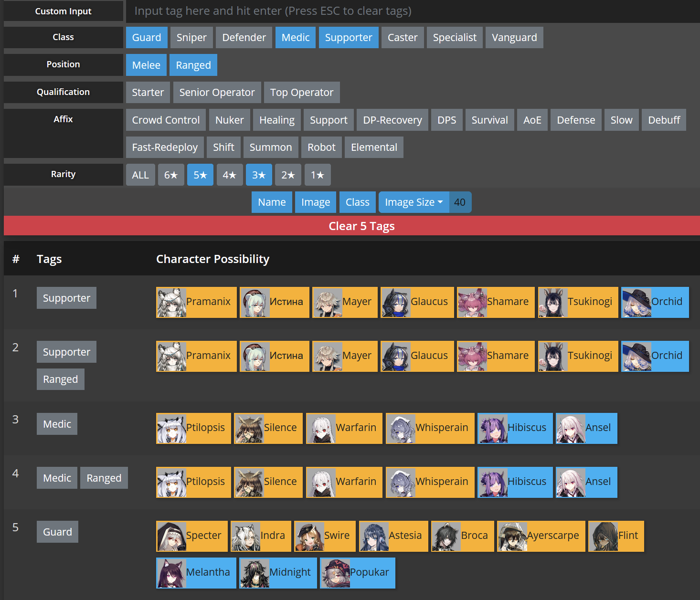Deselect the Guard class filter
Viewport: 700px width, 600px height.
tap(147, 37)
